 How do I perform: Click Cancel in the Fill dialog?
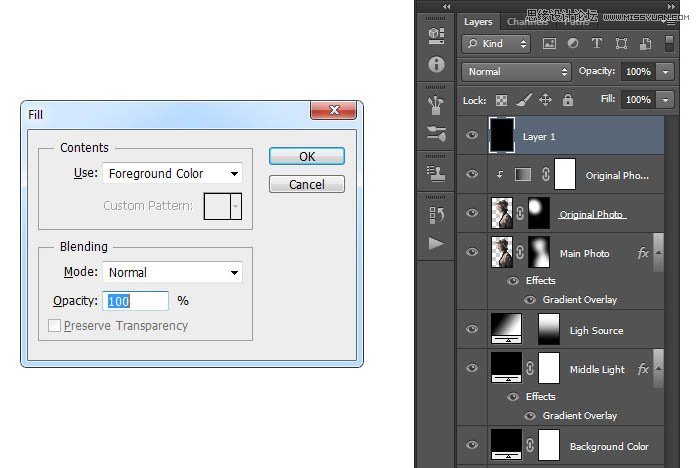pos(306,185)
